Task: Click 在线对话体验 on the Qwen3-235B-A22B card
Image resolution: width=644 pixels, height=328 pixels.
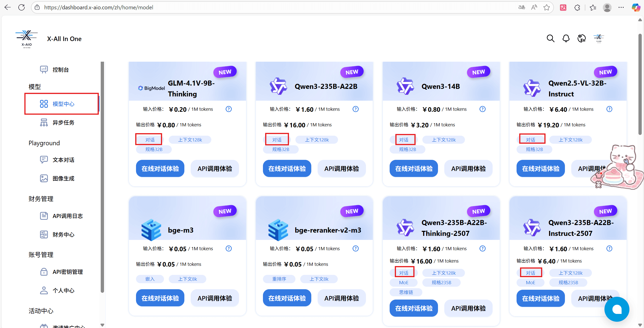Action: (x=287, y=168)
